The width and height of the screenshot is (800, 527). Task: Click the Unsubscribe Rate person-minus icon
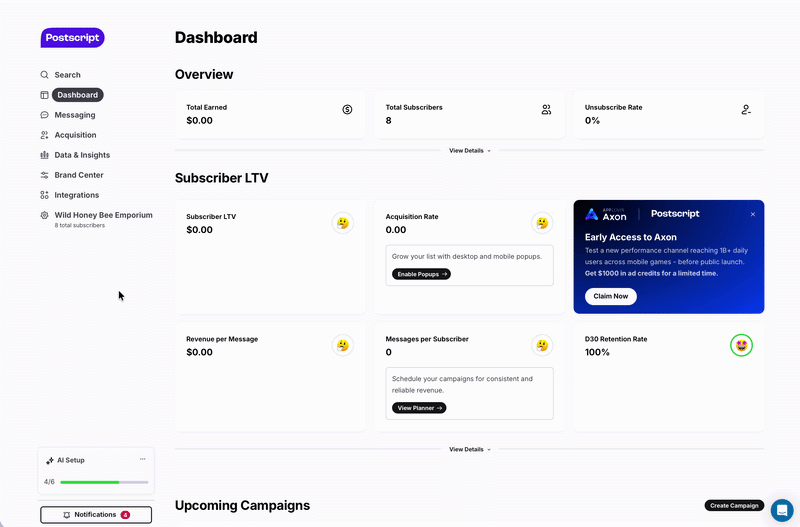click(746, 110)
